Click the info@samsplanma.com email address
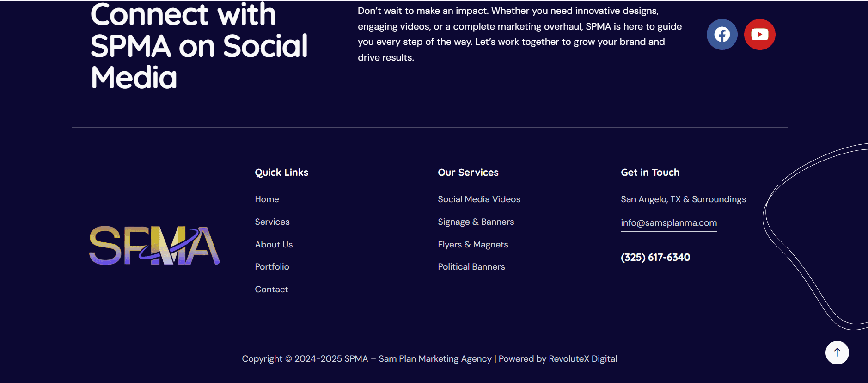The height and width of the screenshot is (383, 868). click(x=668, y=223)
